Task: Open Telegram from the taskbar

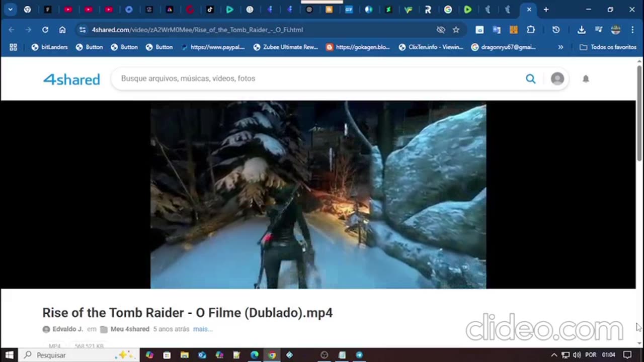Action: click(x=359, y=355)
